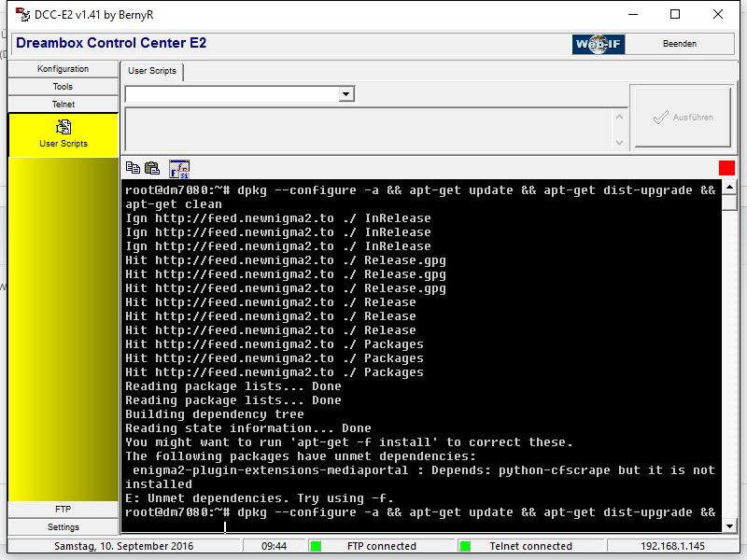The image size is (747, 560).
Task: Open the Web-IF globe logo
Action: (x=599, y=44)
